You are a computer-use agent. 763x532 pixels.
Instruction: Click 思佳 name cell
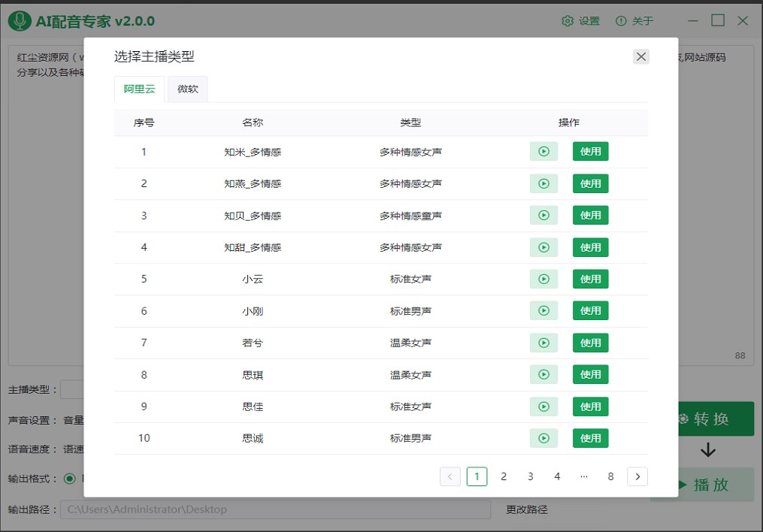pyautogui.click(x=253, y=407)
